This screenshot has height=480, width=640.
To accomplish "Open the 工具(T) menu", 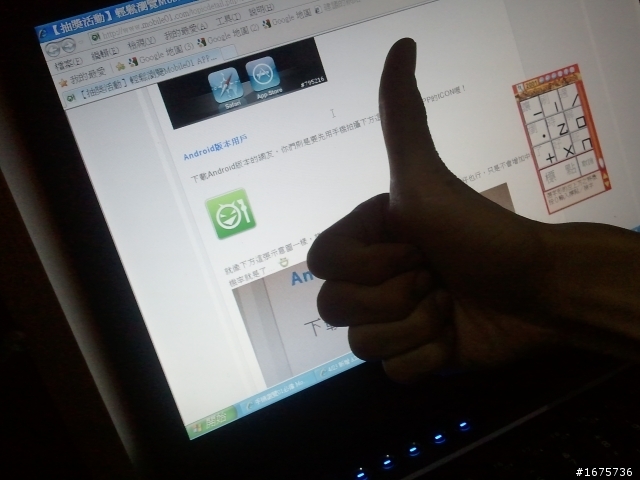I will (x=228, y=20).
